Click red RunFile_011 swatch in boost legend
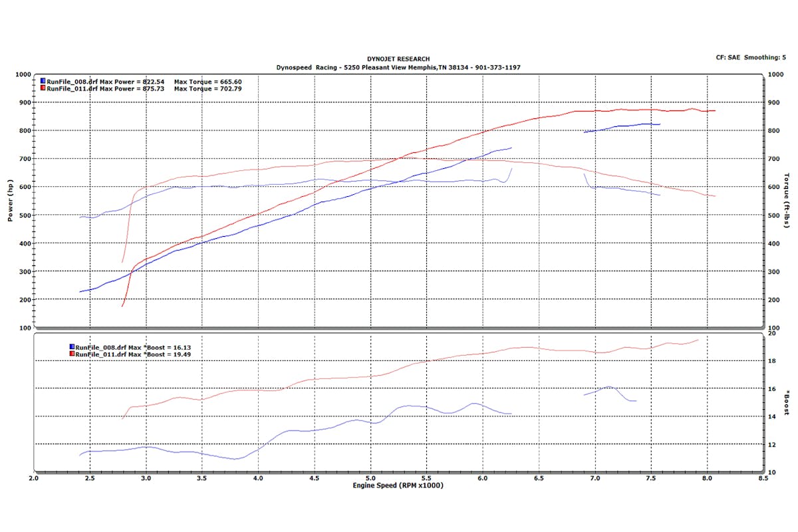This screenshot has width=798, height=532. click(72, 355)
